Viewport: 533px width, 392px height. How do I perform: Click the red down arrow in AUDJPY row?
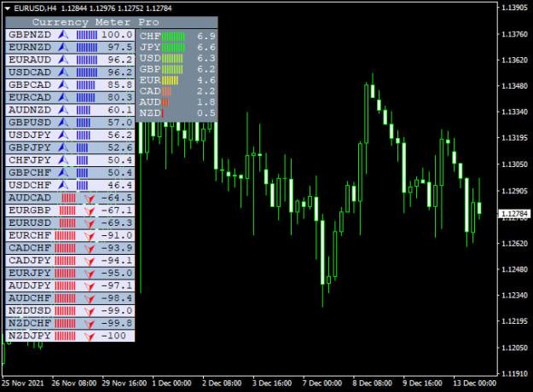coord(90,286)
